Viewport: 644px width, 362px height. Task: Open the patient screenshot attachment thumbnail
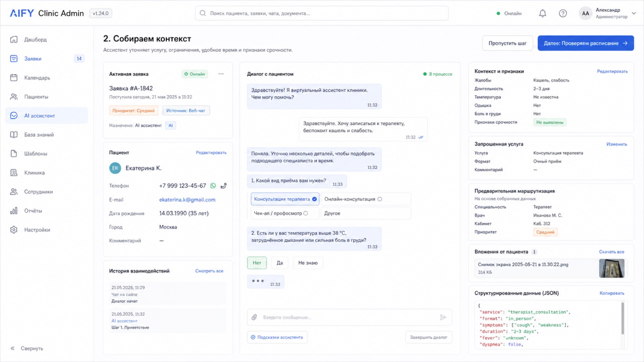pos(612,268)
